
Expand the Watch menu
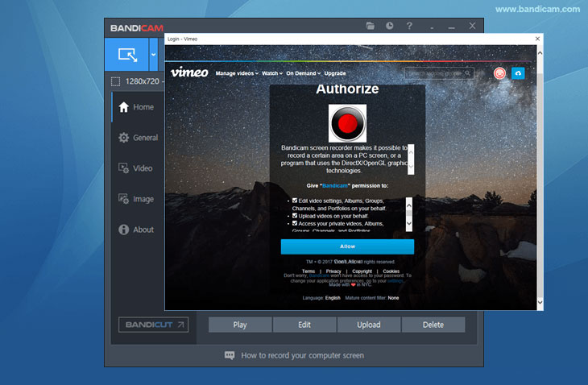(x=272, y=73)
